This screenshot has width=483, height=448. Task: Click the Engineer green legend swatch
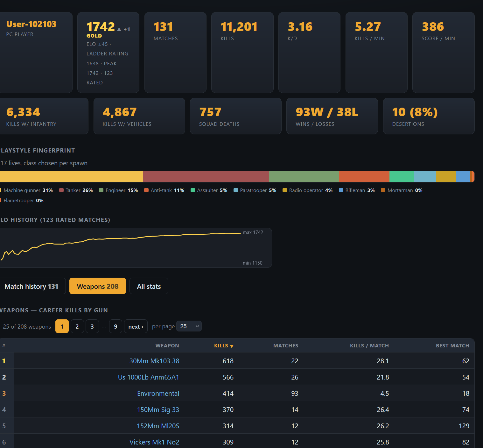(101, 190)
